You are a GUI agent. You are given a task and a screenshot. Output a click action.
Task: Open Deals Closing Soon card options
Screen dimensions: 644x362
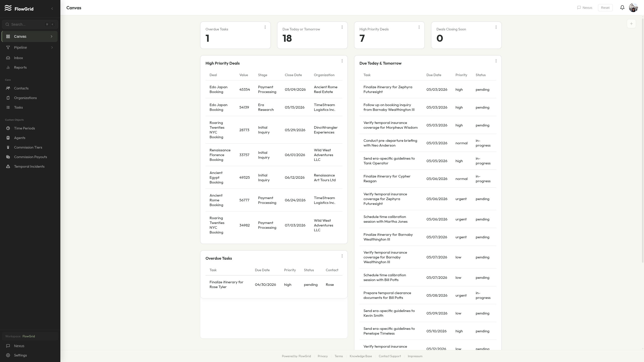click(496, 27)
